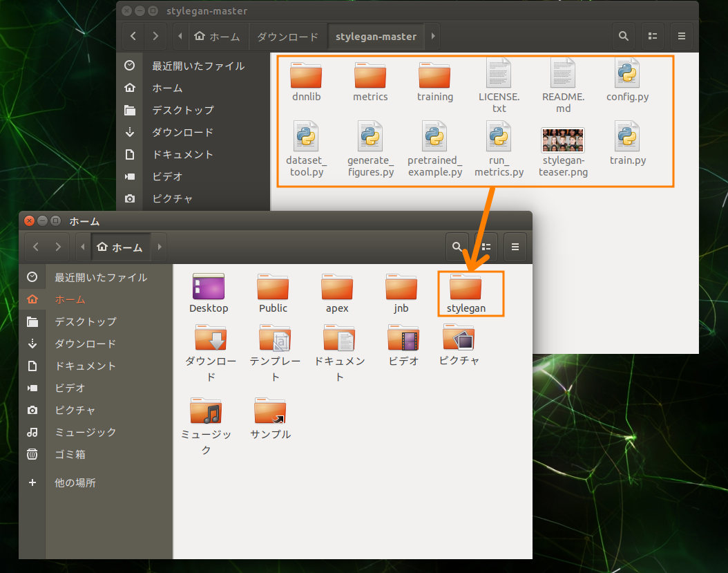Select the stylegan-teaser.png image thumbnail
The height and width of the screenshot is (573, 728).
(563, 140)
